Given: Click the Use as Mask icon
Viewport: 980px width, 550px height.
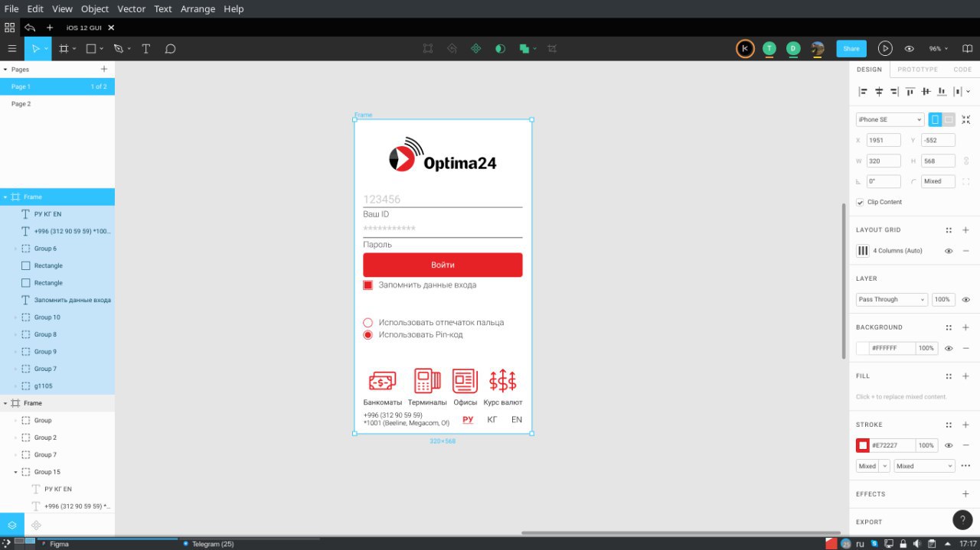Looking at the screenshot, I should [x=500, y=48].
